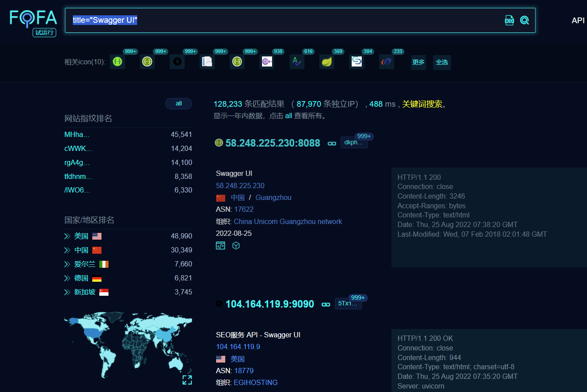Open result 104.164.119.9:9090
Screen dimensions: 587x392
(x=269, y=304)
